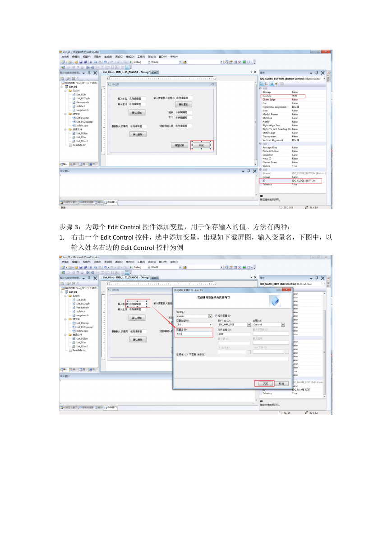Screen dimensions: 392x554
Task: Click the 取消 button in wizard
Action: 281,383
